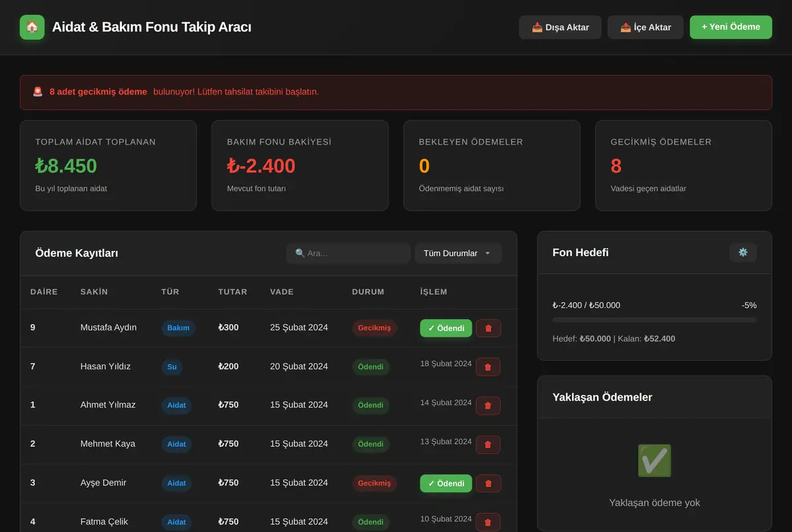792x532 pixels.
Task: Click the Tutar column header
Action: pyautogui.click(x=233, y=292)
